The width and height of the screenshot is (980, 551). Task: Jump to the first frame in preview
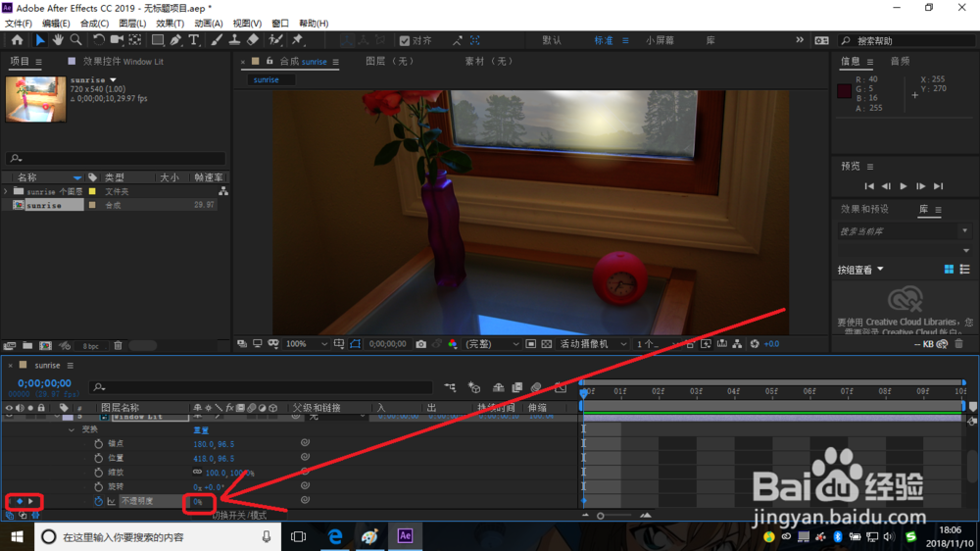pyautogui.click(x=869, y=186)
